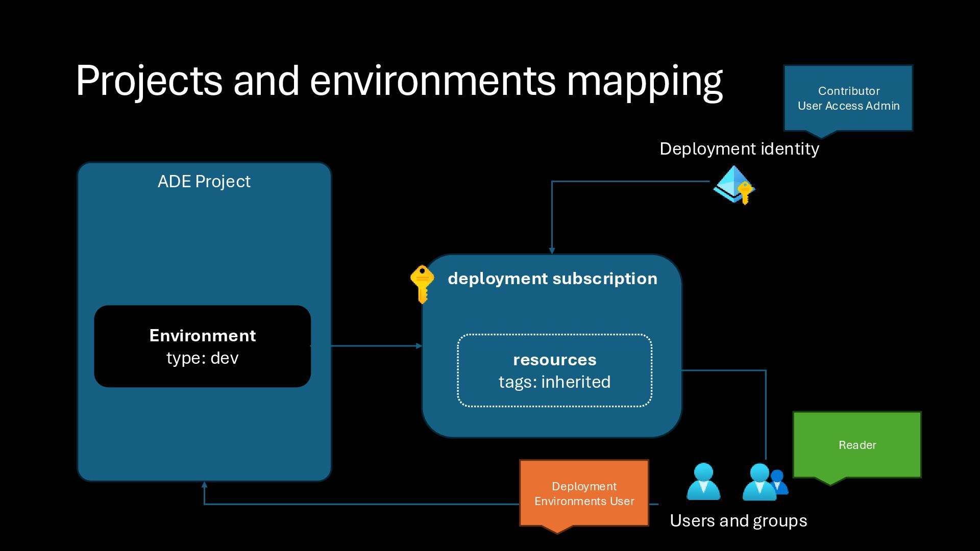Click arrowhead pointing into deployment subscription left side
Viewport: 980px width, 551px height.
(419, 346)
